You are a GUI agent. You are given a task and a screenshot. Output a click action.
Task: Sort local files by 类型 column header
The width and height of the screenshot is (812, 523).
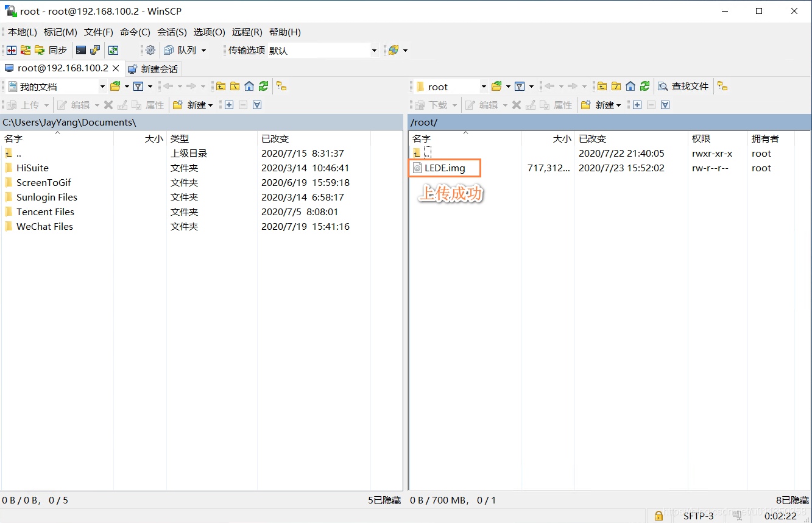click(x=211, y=139)
